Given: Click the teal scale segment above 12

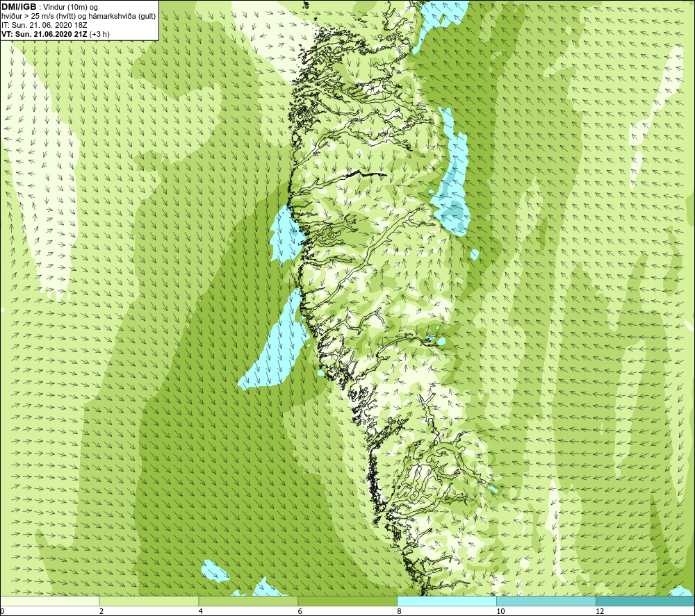Looking at the screenshot, I should [x=646, y=601].
